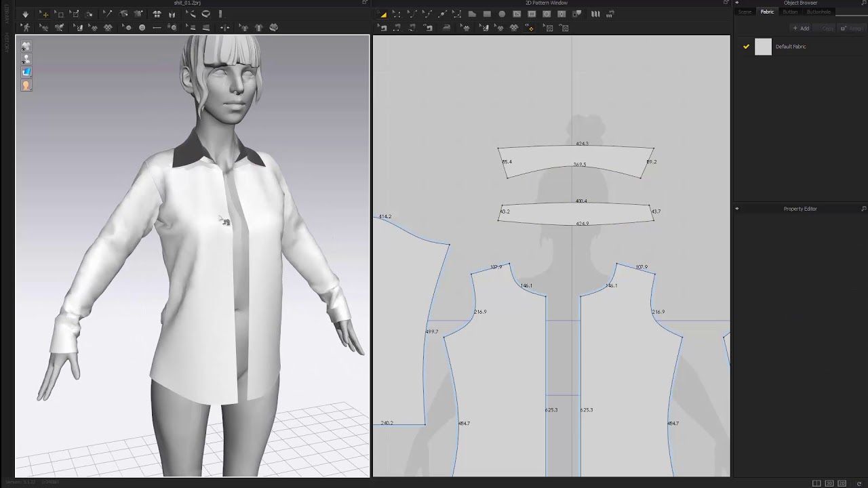The width and height of the screenshot is (868, 488).
Task: Select the tape measure icon in 3D toolbar
Action: [x=206, y=14]
